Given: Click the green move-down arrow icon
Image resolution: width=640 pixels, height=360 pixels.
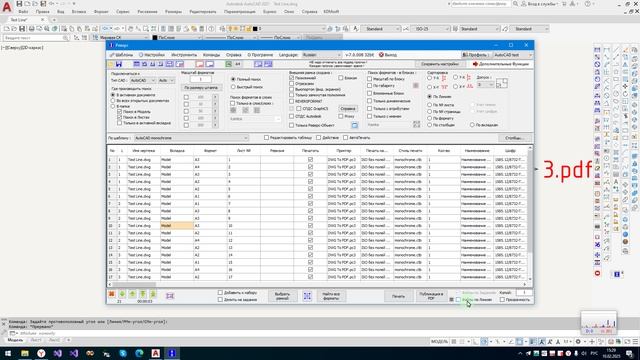Looking at the screenshot, I should 122,294.
